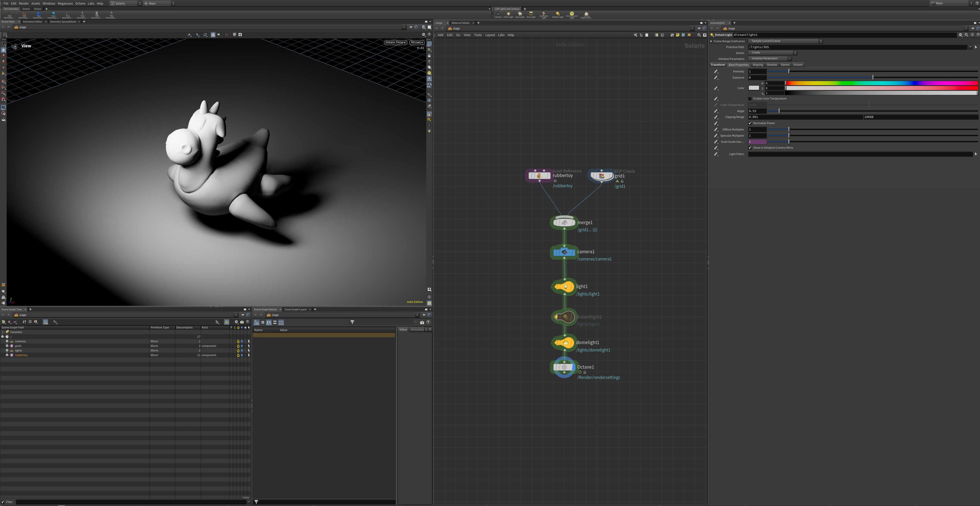This screenshot has width=980, height=506.
Task: Click the Octane1 render settings node
Action: pyautogui.click(x=564, y=367)
